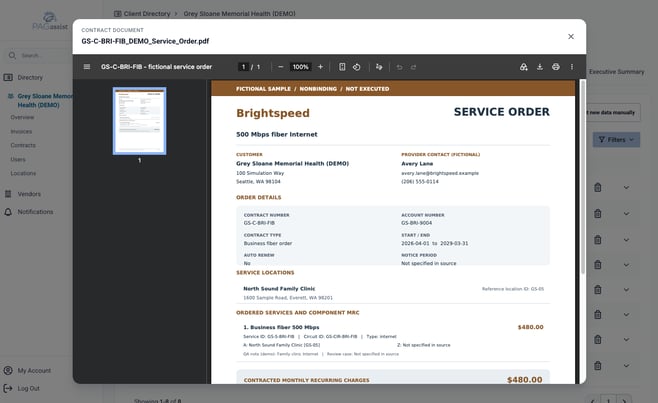Open the Contracts sidebar item
Image resolution: width=658 pixels, height=403 pixels.
click(23, 145)
